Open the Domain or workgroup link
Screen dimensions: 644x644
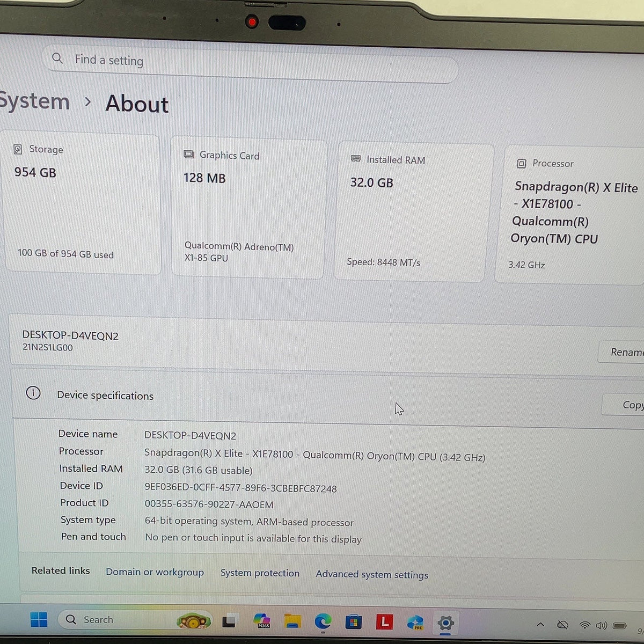(155, 572)
